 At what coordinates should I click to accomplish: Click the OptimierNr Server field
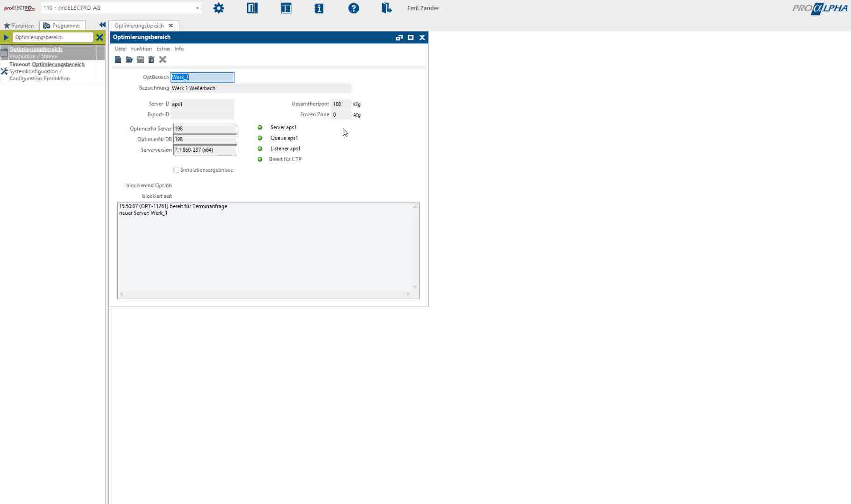coord(205,129)
